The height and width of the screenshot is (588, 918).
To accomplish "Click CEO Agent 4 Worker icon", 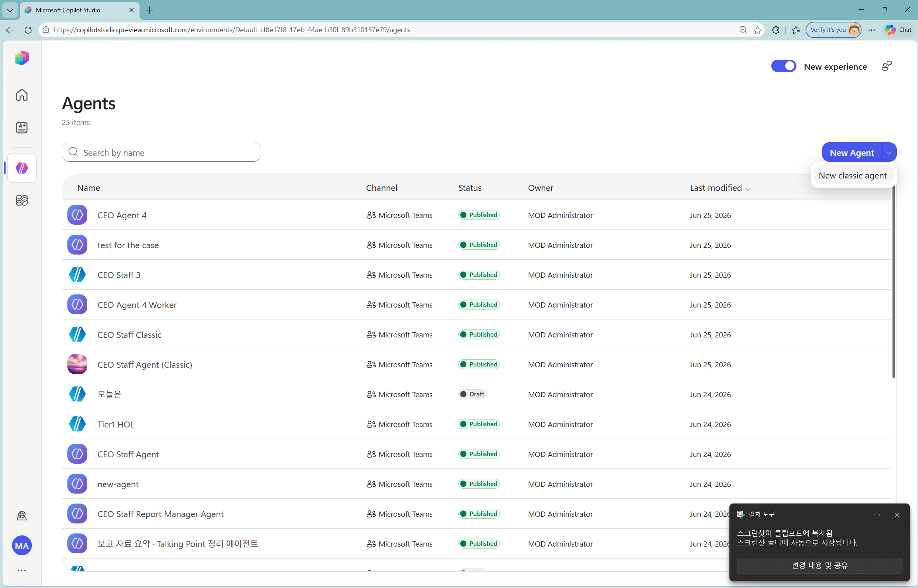I will (77, 304).
